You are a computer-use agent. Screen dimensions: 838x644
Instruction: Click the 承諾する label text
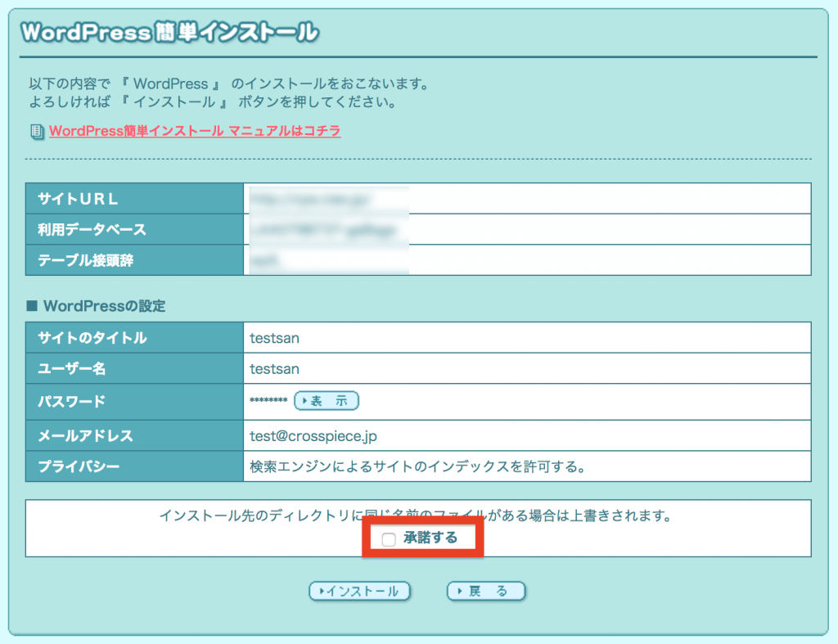(x=430, y=538)
